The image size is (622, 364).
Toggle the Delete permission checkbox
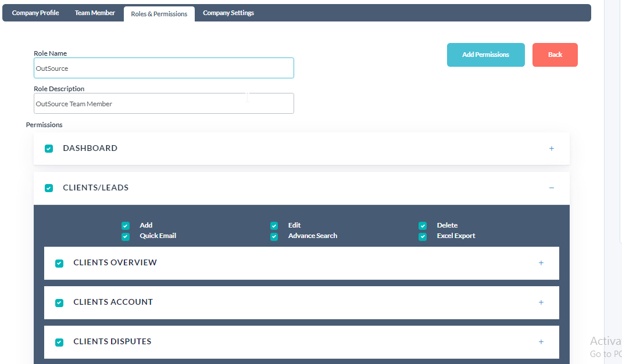pos(423,226)
